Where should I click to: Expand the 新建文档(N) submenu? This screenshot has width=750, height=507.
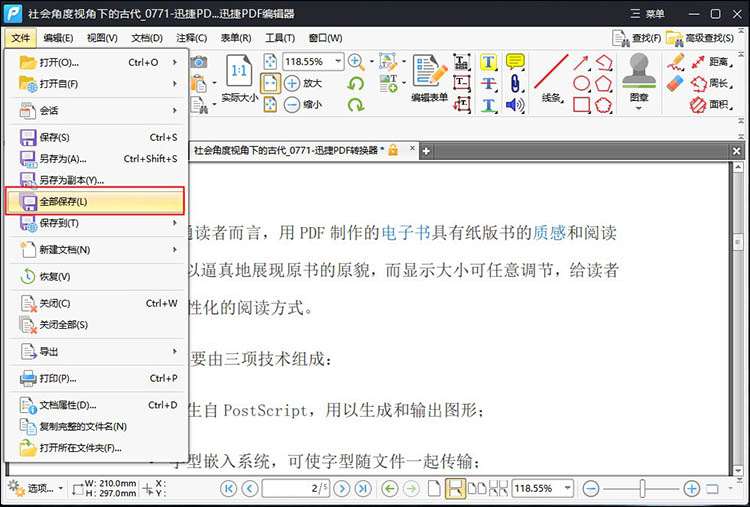175,250
